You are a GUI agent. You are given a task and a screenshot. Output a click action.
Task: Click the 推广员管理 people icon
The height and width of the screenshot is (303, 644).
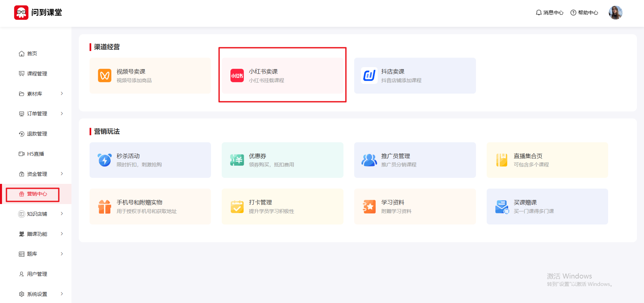click(369, 160)
